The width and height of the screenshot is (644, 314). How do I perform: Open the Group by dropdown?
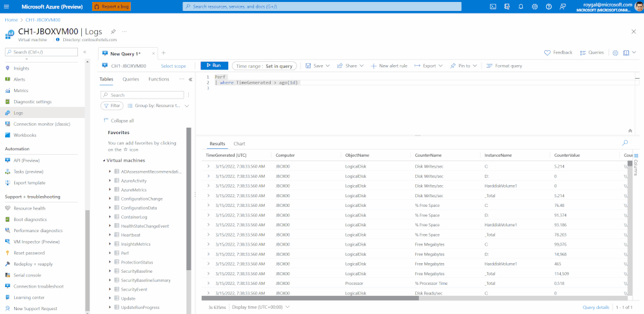[159, 106]
